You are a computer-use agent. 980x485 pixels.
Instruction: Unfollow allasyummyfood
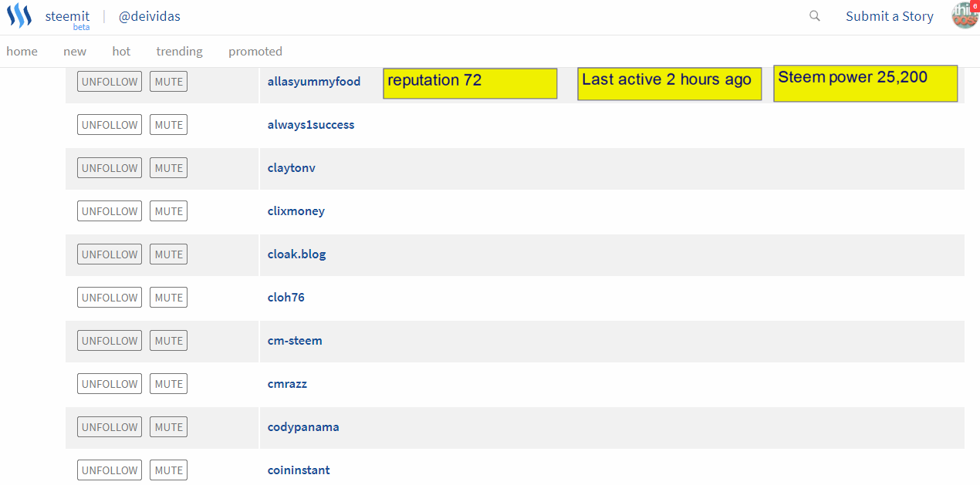click(x=110, y=82)
